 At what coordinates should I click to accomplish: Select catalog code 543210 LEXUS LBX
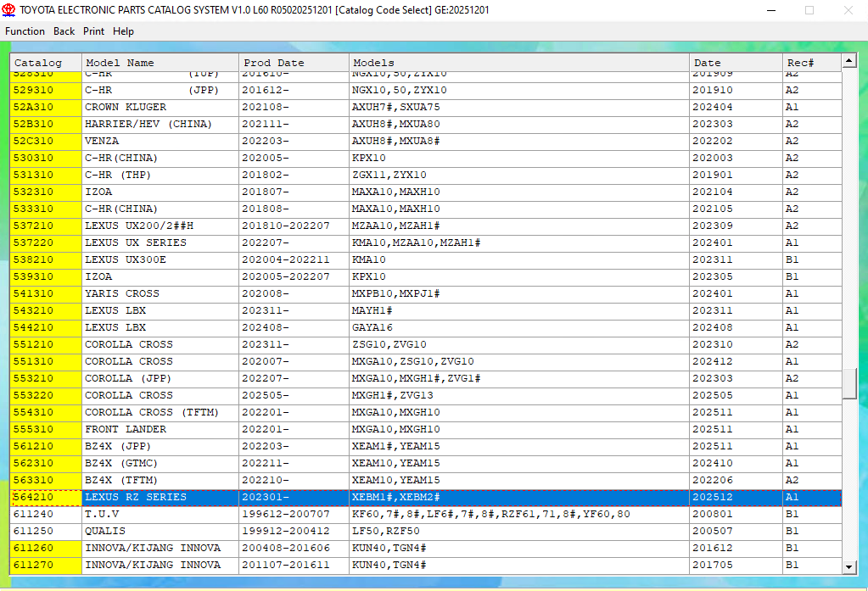pyautogui.click(x=46, y=311)
